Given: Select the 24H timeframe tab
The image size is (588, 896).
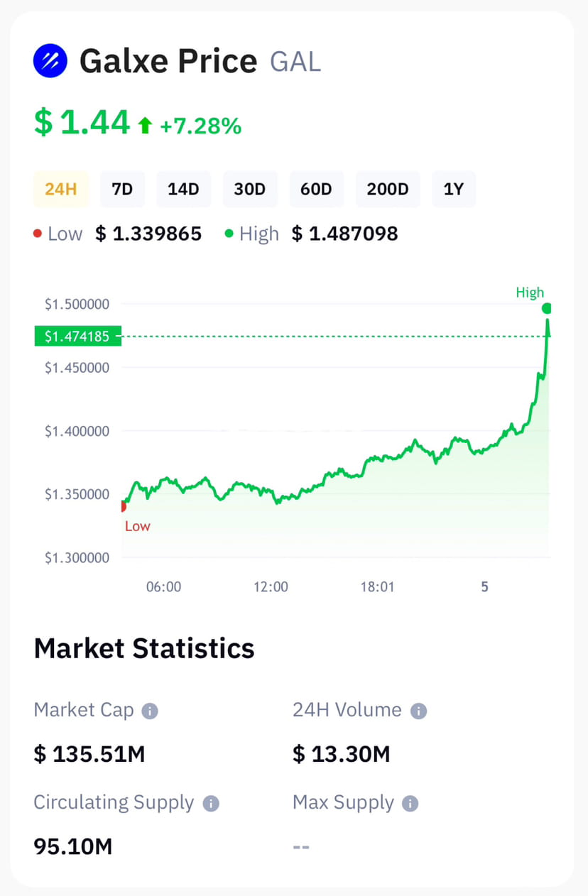Looking at the screenshot, I should tap(61, 189).
